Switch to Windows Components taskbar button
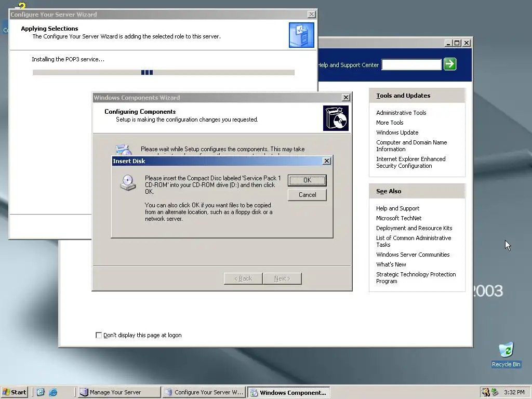This screenshot has width=532, height=399. click(x=289, y=393)
